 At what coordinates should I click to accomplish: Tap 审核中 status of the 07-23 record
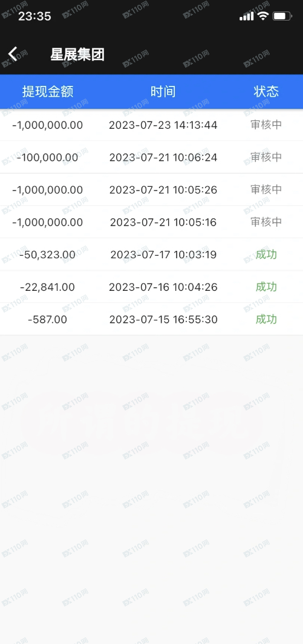point(266,125)
